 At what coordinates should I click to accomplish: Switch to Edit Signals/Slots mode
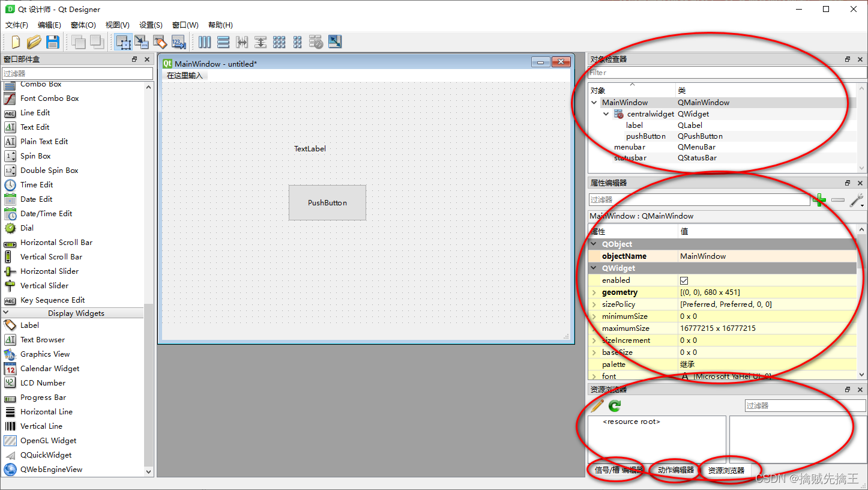pos(142,41)
